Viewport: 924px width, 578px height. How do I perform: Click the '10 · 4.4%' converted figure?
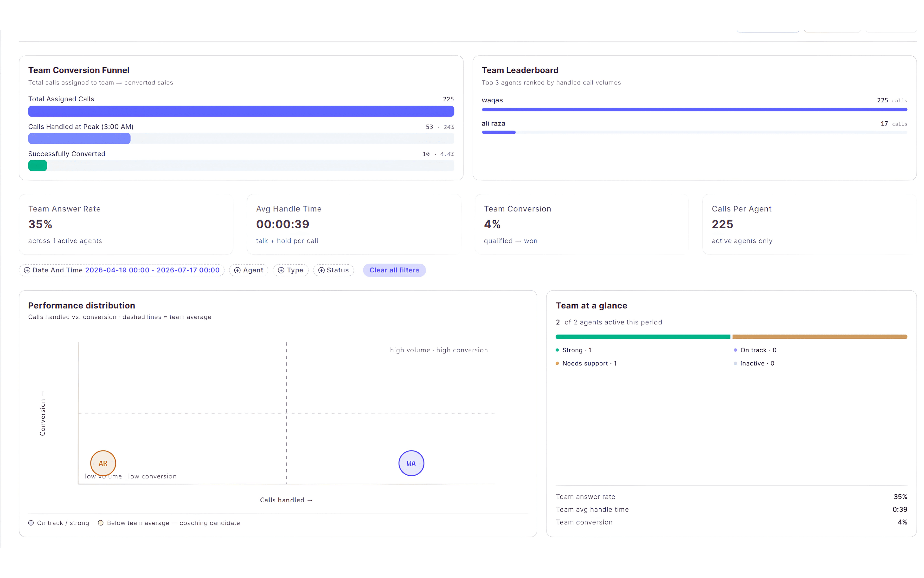tap(438, 154)
